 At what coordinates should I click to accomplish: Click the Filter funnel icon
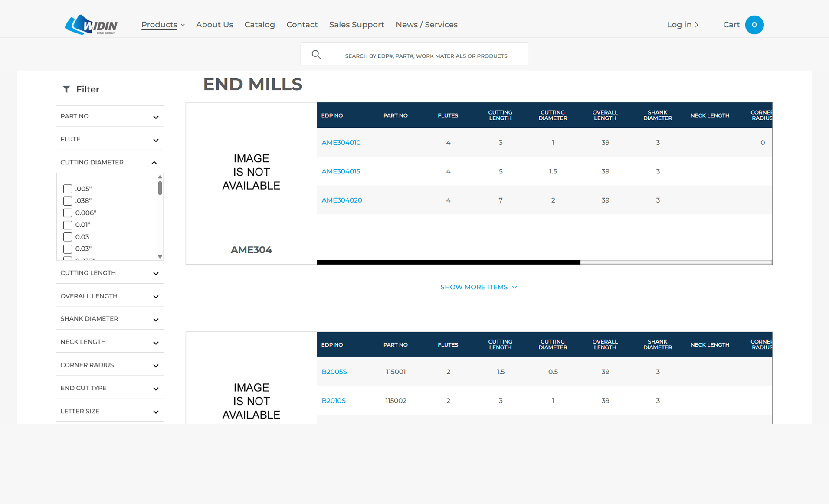click(66, 89)
